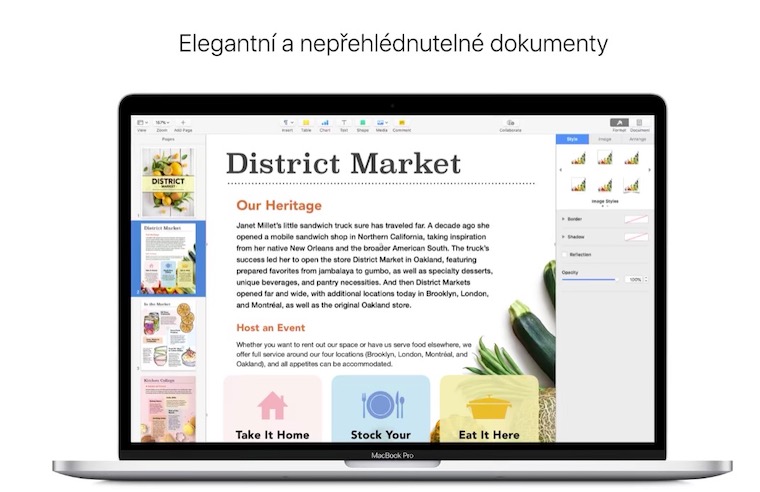The height and width of the screenshot is (492, 760).
Task: Select the middle image style in bottom row
Action: (605, 186)
